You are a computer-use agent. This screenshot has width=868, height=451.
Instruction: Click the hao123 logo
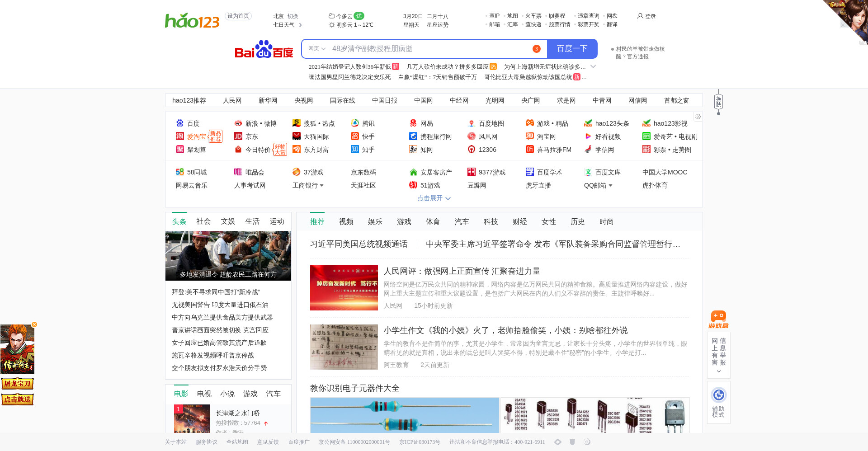(x=192, y=20)
